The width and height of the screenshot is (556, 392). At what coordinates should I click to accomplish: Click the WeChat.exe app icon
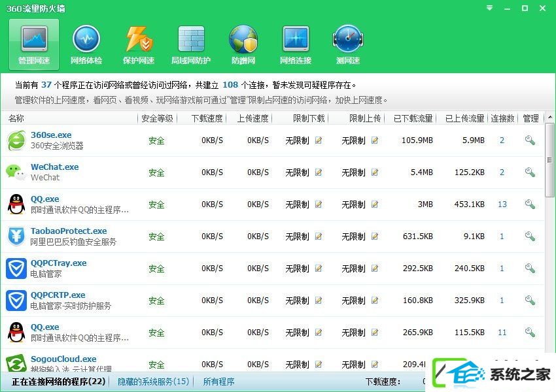coord(16,172)
